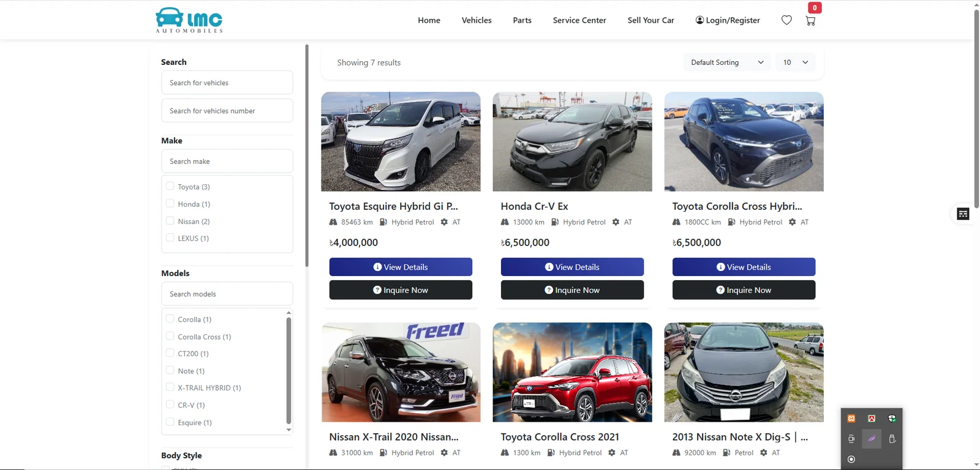Click the price 4,000,000

(353, 242)
